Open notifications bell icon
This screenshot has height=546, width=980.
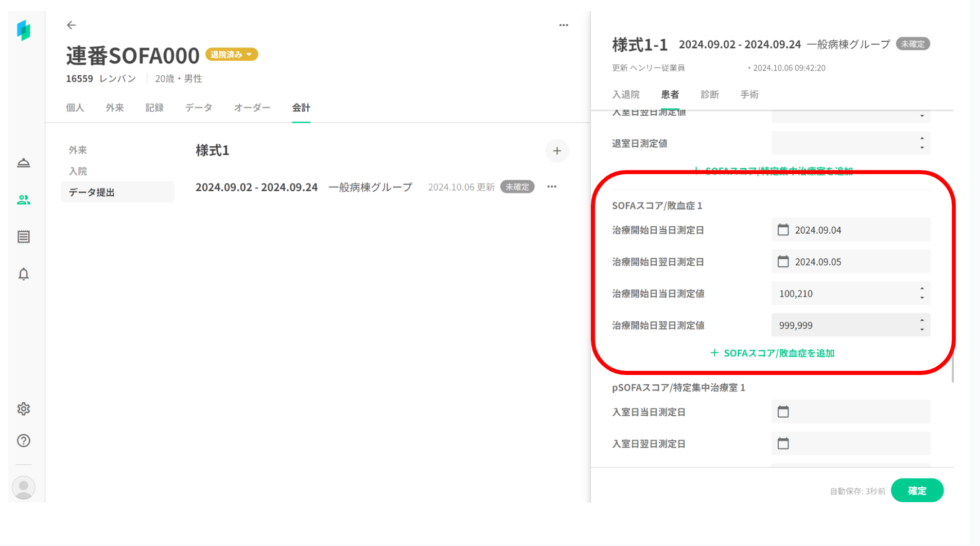point(24,274)
